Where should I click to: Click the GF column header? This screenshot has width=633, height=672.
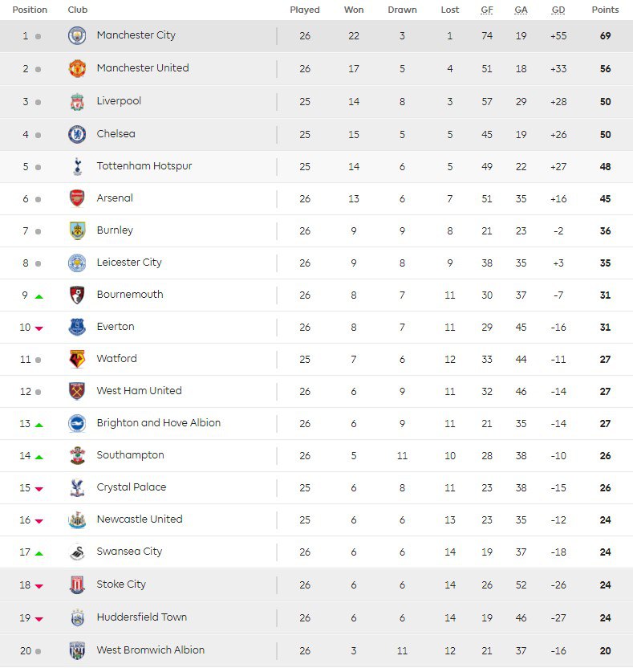tap(486, 10)
